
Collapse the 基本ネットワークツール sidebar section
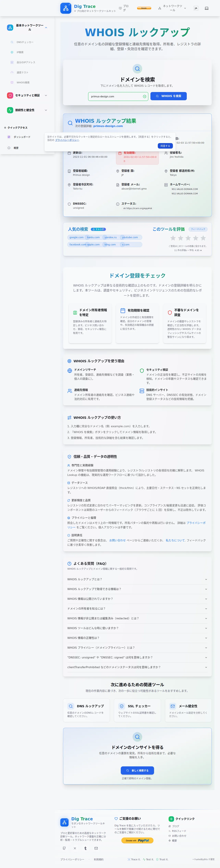pyautogui.click(x=27, y=28)
